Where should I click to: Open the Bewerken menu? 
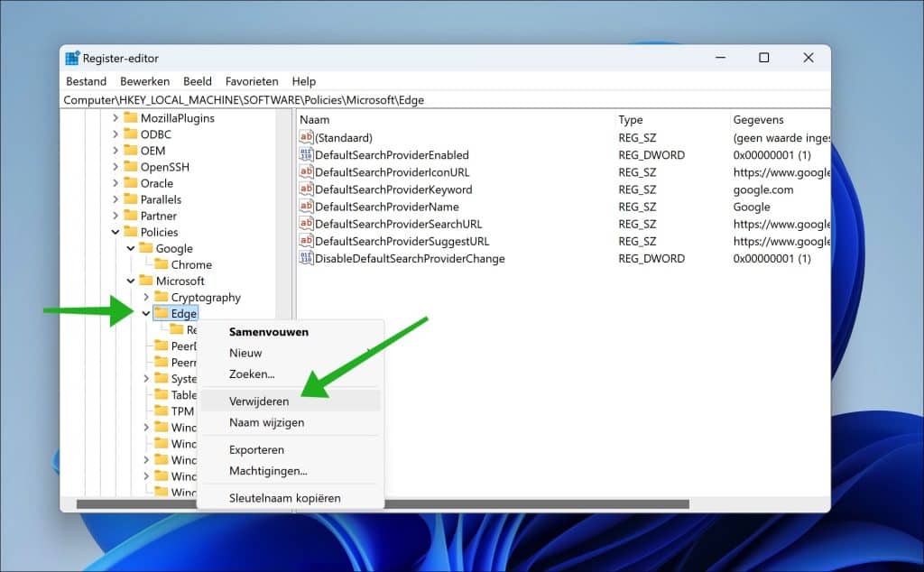click(x=145, y=81)
